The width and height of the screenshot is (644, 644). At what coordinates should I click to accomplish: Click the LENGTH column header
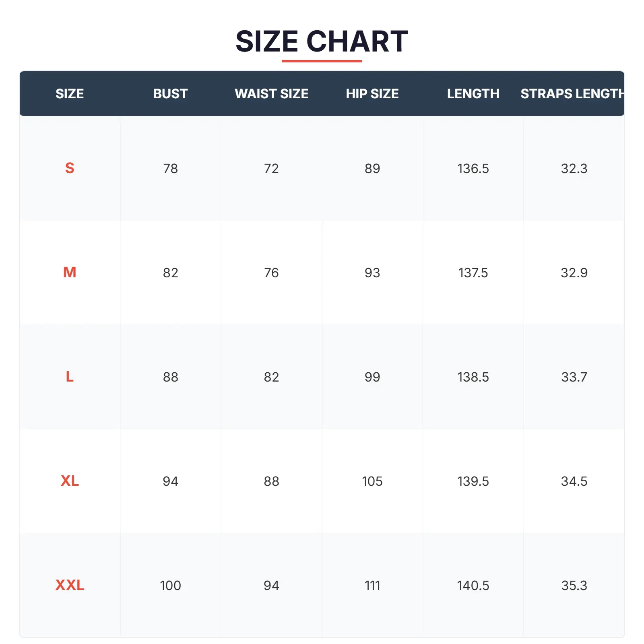(x=473, y=94)
